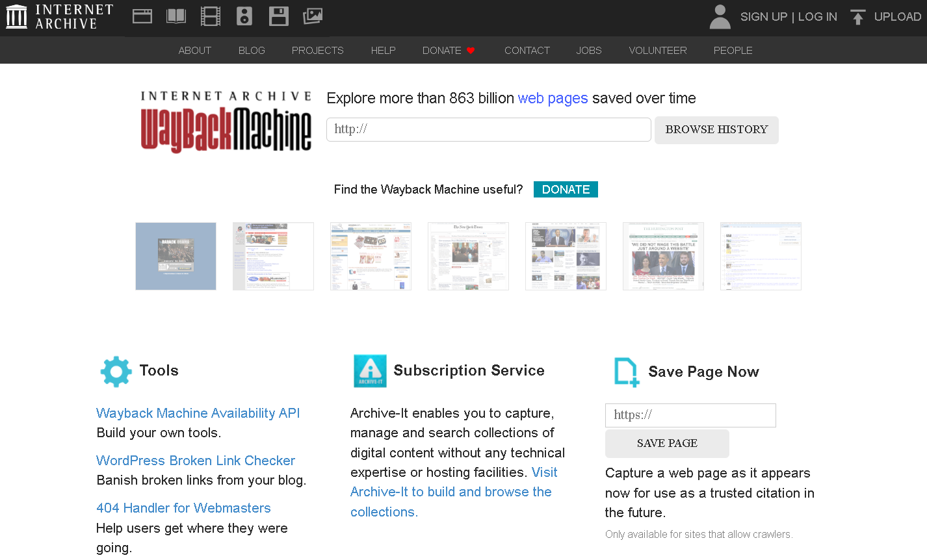Click the teal DONATE button
The width and height of the screenshot is (927, 560).
tap(566, 189)
